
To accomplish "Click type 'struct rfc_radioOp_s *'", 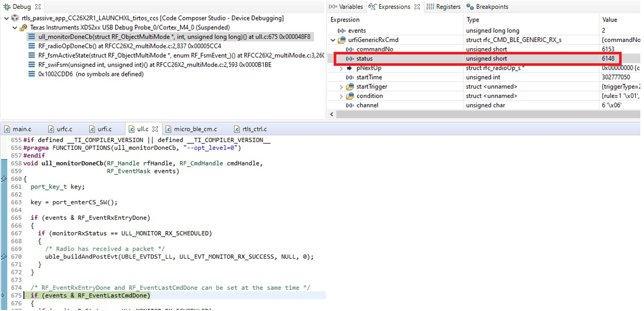I will [496, 68].
